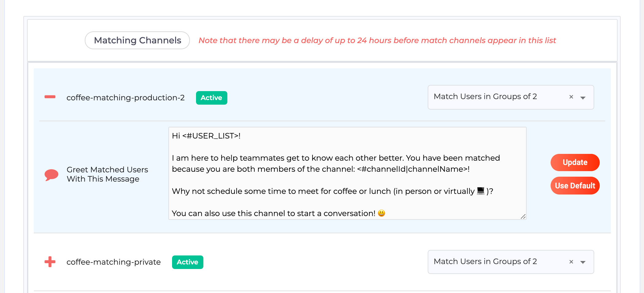This screenshot has height=293, width=644.
Task: Select the channel name coffee-matching-private
Action: tap(114, 262)
